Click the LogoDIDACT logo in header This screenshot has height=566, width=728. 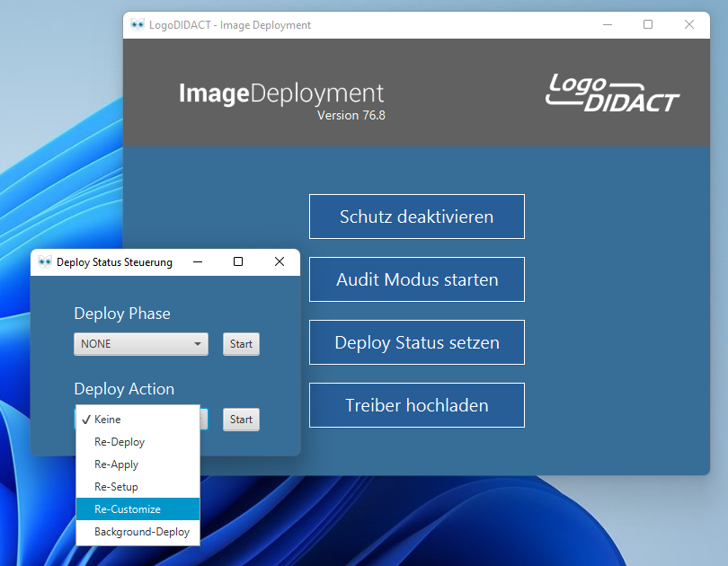[x=612, y=93]
